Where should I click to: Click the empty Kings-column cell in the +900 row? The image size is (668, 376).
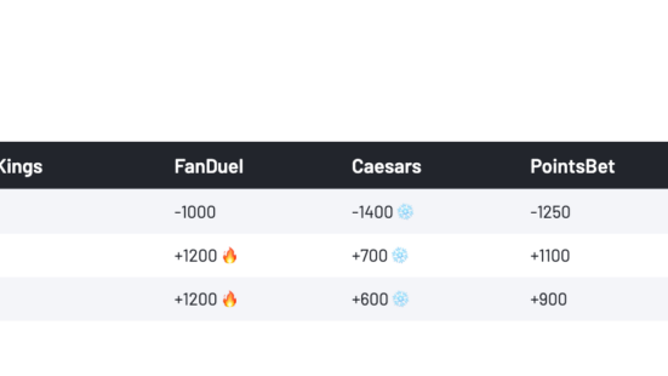[81, 299]
